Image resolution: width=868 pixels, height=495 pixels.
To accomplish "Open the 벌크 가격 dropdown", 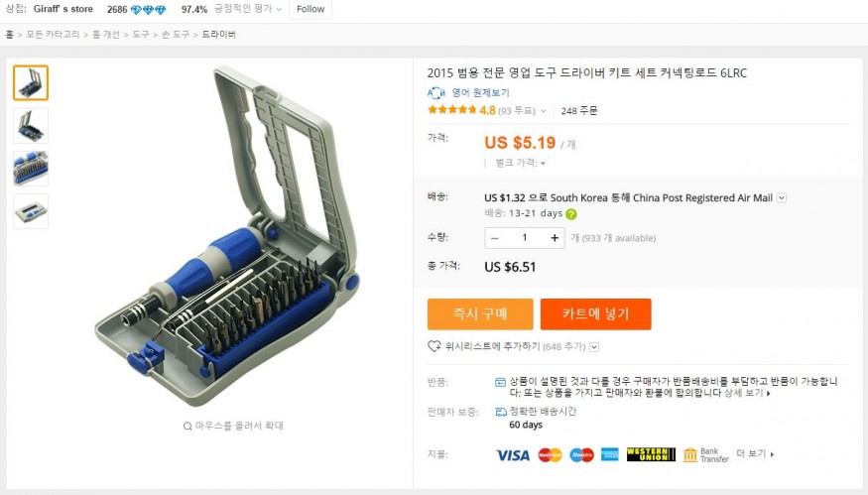I will coord(543,164).
